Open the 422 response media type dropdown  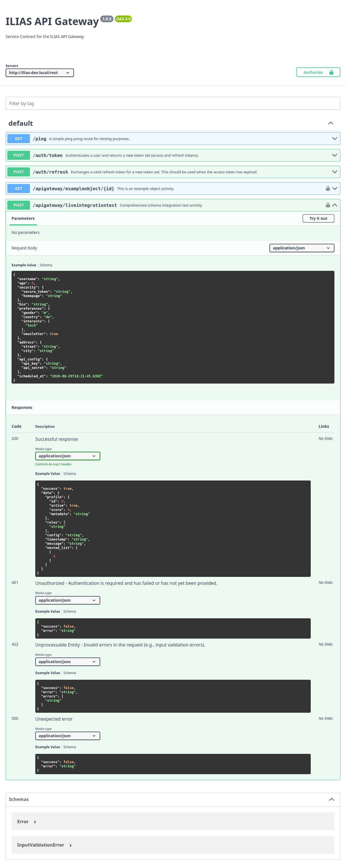coord(67,662)
